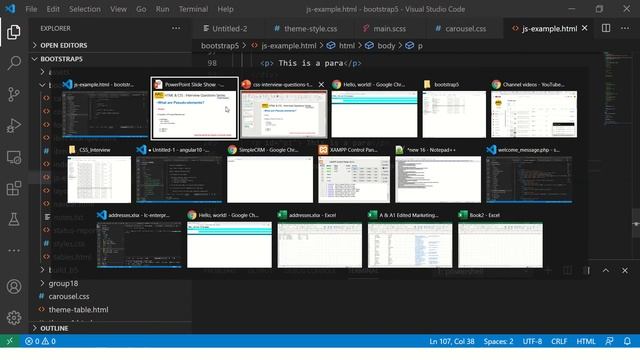Open the Selection menu
Screen dimensions: 640x360
coord(84,9)
